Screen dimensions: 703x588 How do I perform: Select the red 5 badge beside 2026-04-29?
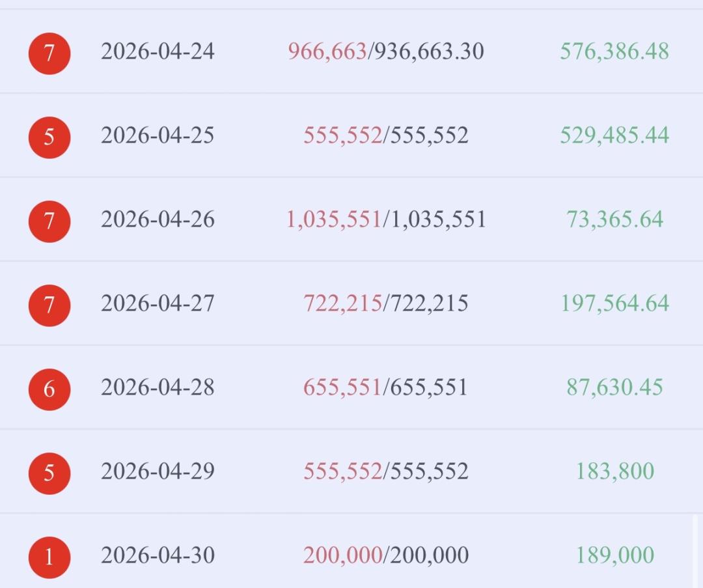49,473
